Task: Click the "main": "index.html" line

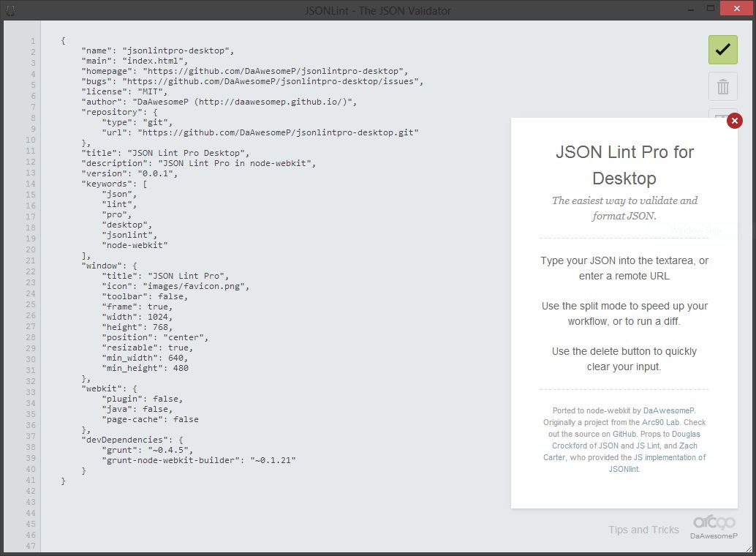Action: [x=134, y=61]
